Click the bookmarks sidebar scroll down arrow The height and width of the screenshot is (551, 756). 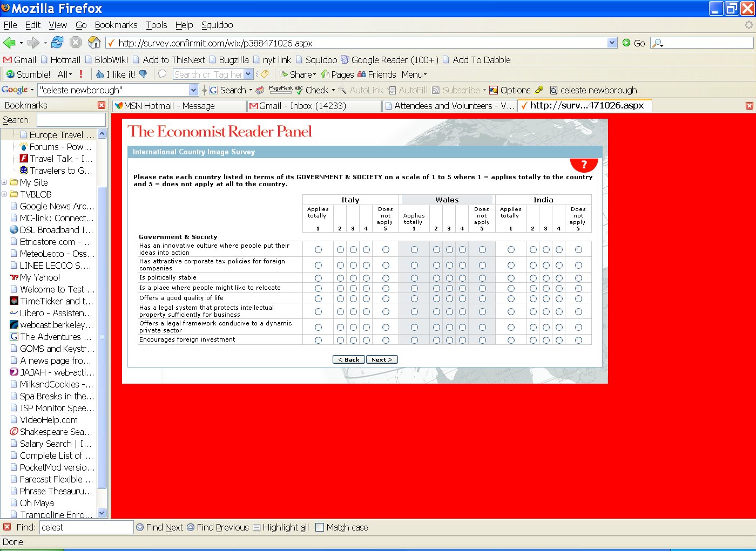(102, 513)
